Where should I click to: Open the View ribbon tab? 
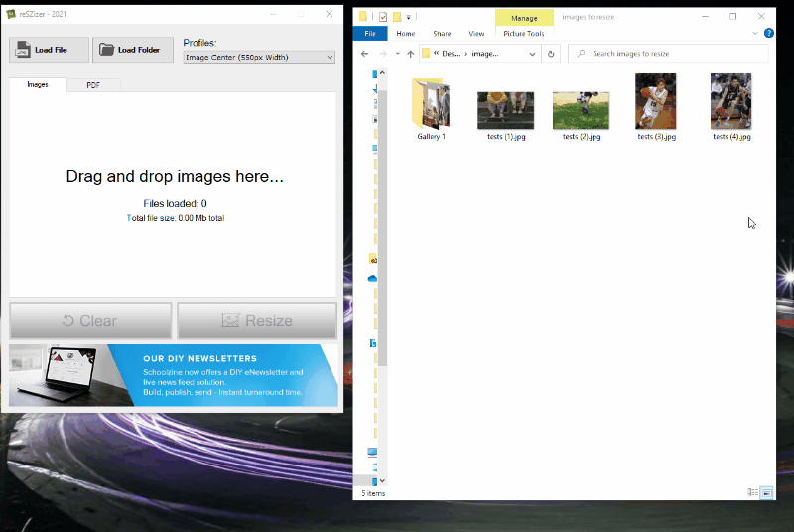tap(476, 33)
